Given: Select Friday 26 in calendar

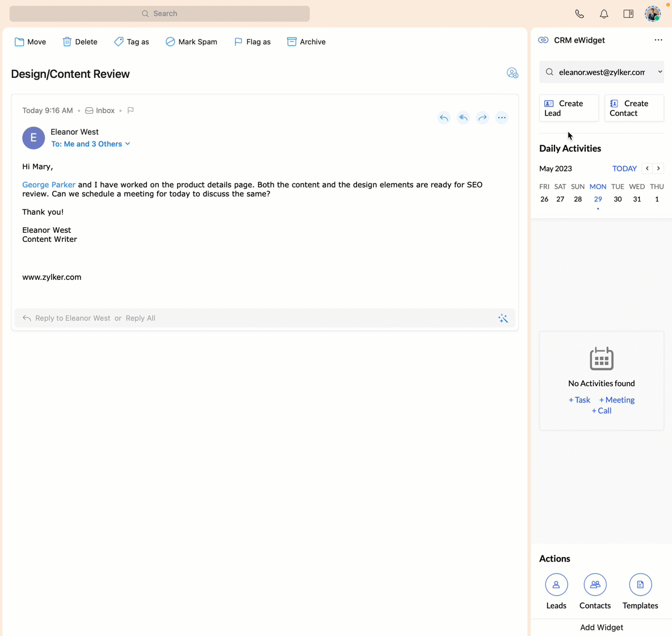Looking at the screenshot, I should pos(544,199).
